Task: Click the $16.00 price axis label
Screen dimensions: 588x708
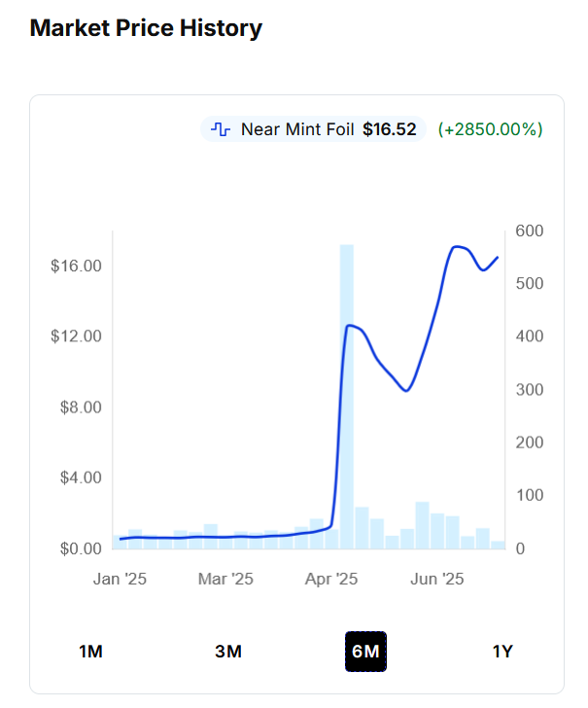Action: (x=76, y=265)
